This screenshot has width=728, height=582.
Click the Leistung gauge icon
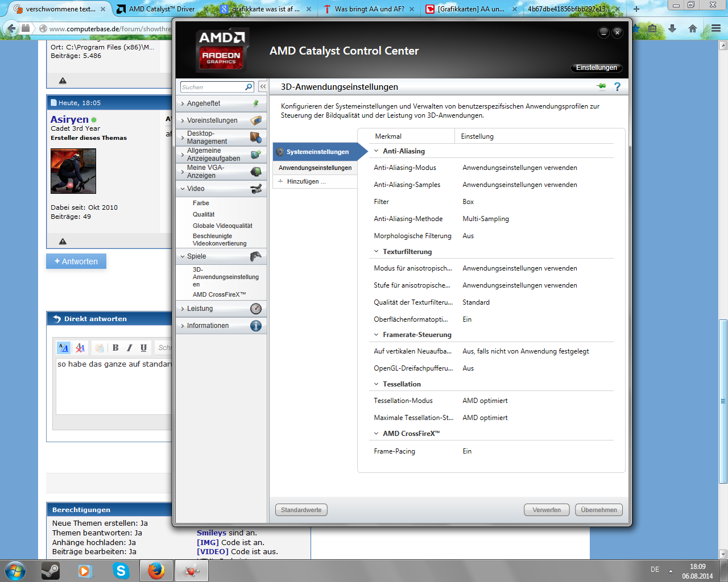click(x=256, y=309)
